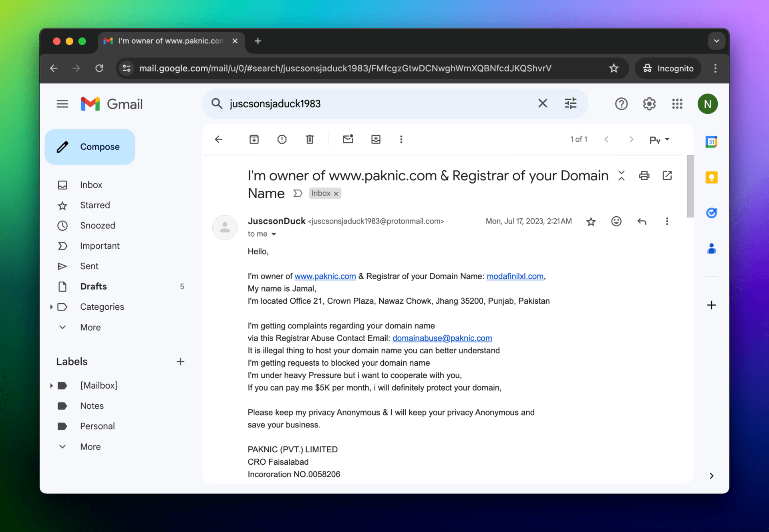The width and height of the screenshot is (769, 532).
Task: Open the toolbar More options menu
Action: coord(401,139)
